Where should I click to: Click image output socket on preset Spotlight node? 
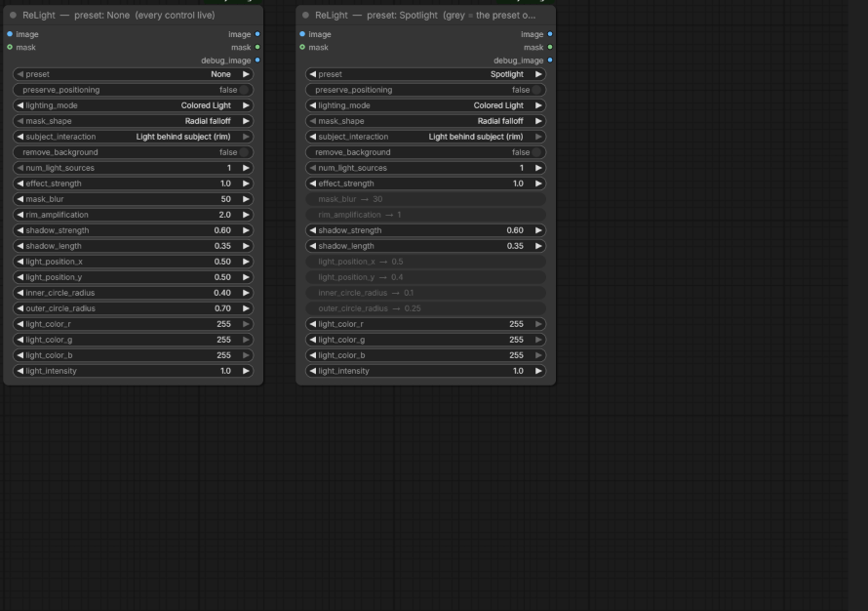click(x=550, y=34)
